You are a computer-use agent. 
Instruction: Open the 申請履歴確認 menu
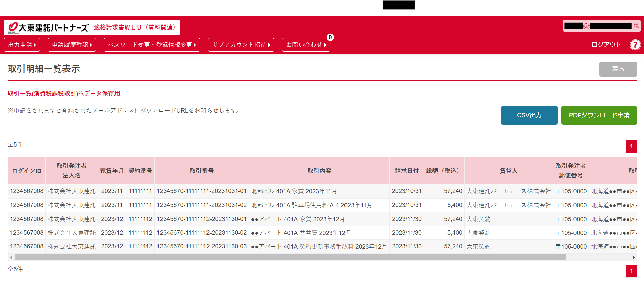(72, 45)
